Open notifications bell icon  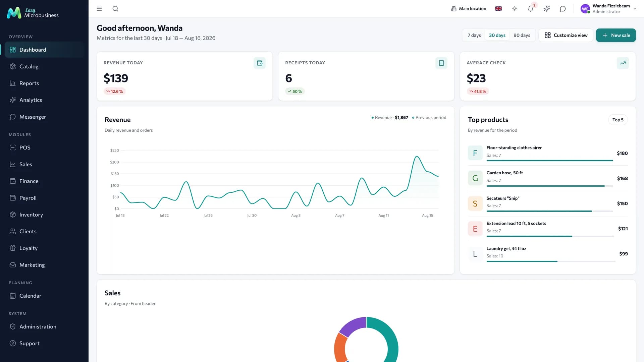[x=531, y=9]
